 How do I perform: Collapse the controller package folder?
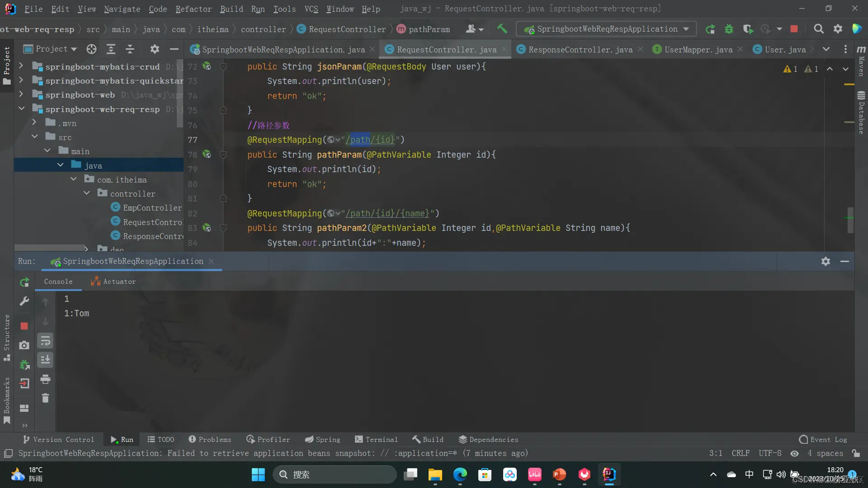coord(87,193)
